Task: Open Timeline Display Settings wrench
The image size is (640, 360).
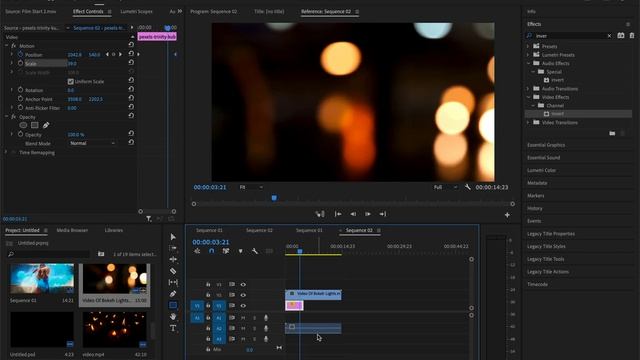Action: [255, 251]
